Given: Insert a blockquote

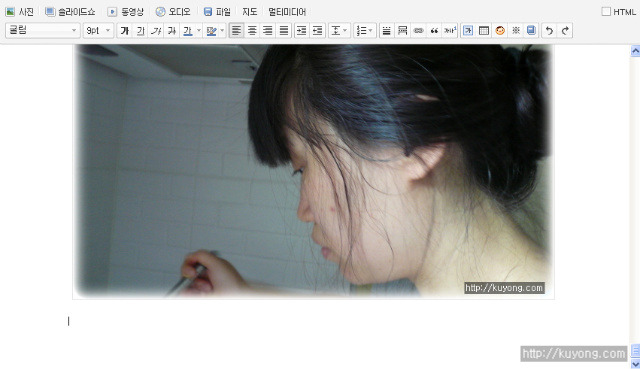Looking at the screenshot, I should click(434, 31).
